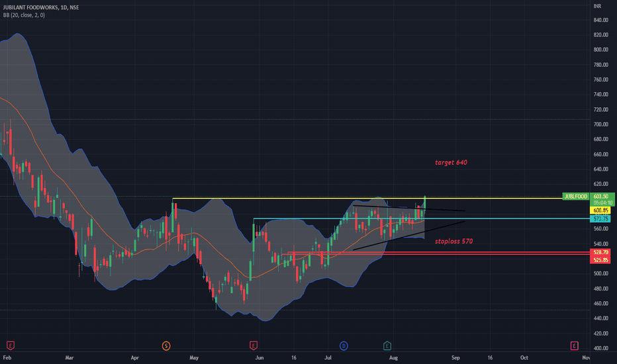Open the pink E upcoming earnings marker near Nov
Image resolution: width=617 pixels, height=364 pixels.
574,346
